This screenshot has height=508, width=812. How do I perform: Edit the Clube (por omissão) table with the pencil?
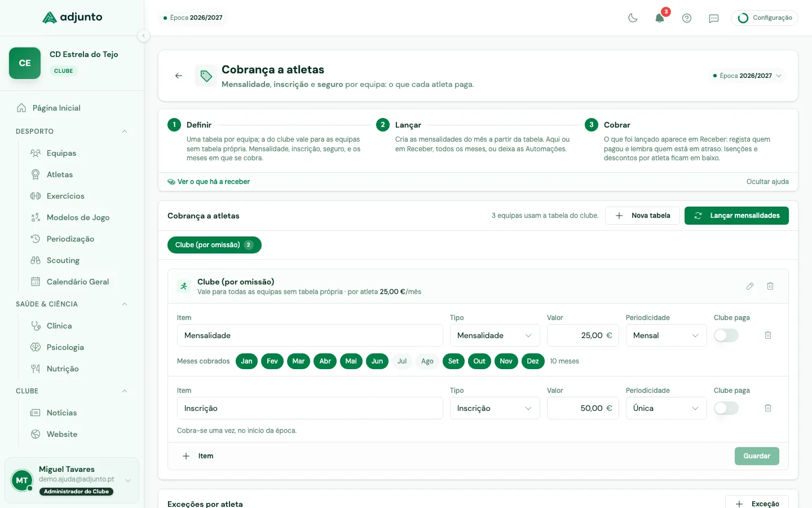pos(750,286)
